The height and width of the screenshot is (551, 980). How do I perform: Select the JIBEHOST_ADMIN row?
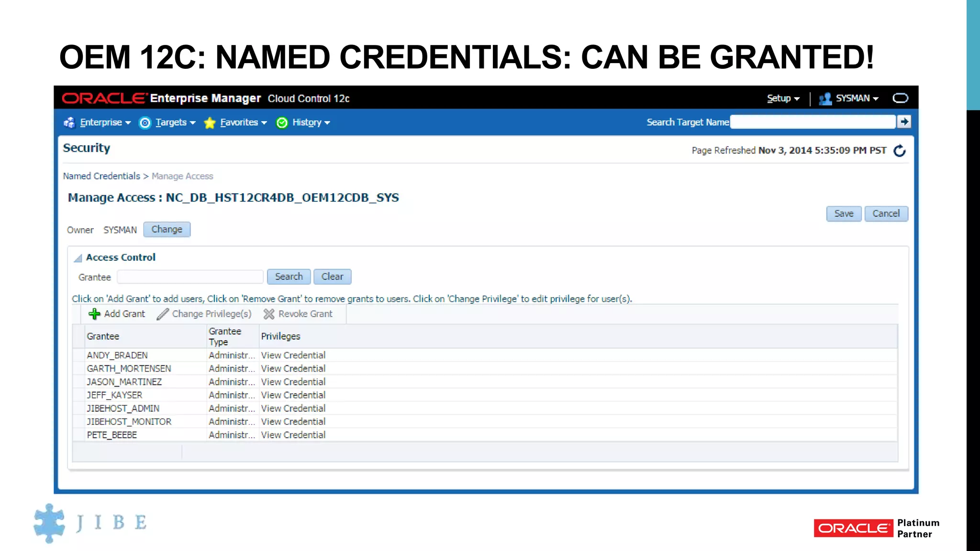click(485, 408)
